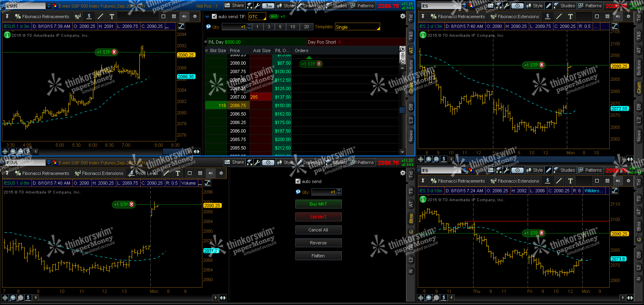644x305 pixels.
Task: Select dollar Price Level tool in bottom-right chart
Action: pyautogui.click(x=548, y=181)
